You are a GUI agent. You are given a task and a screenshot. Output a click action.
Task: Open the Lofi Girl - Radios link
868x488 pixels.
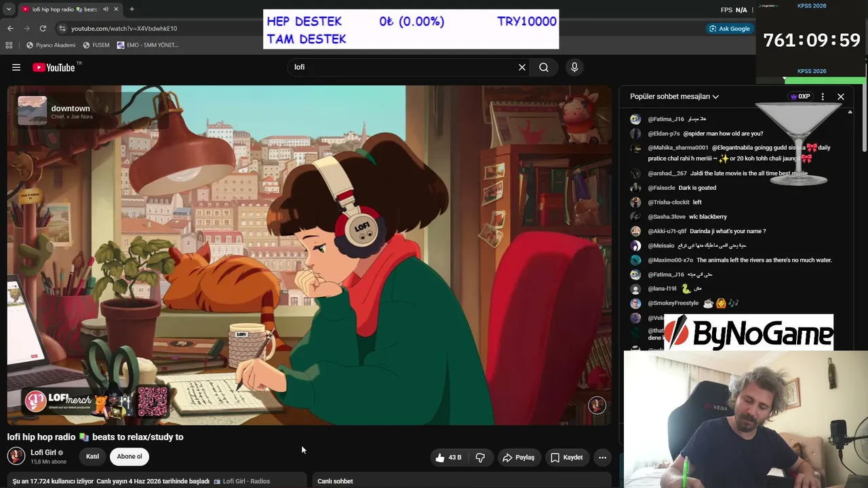coord(246,481)
